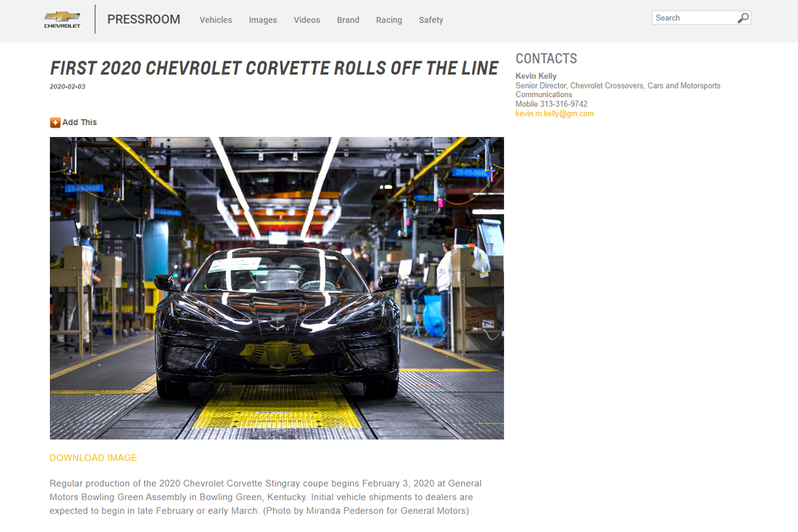Open the Brand menu
Viewport: 798px width, 532px height.
(348, 20)
